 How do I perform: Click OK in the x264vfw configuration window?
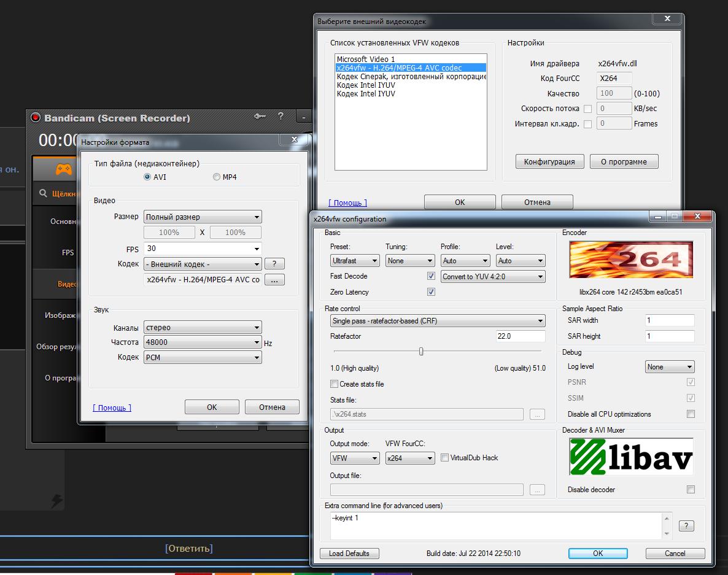click(x=598, y=553)
